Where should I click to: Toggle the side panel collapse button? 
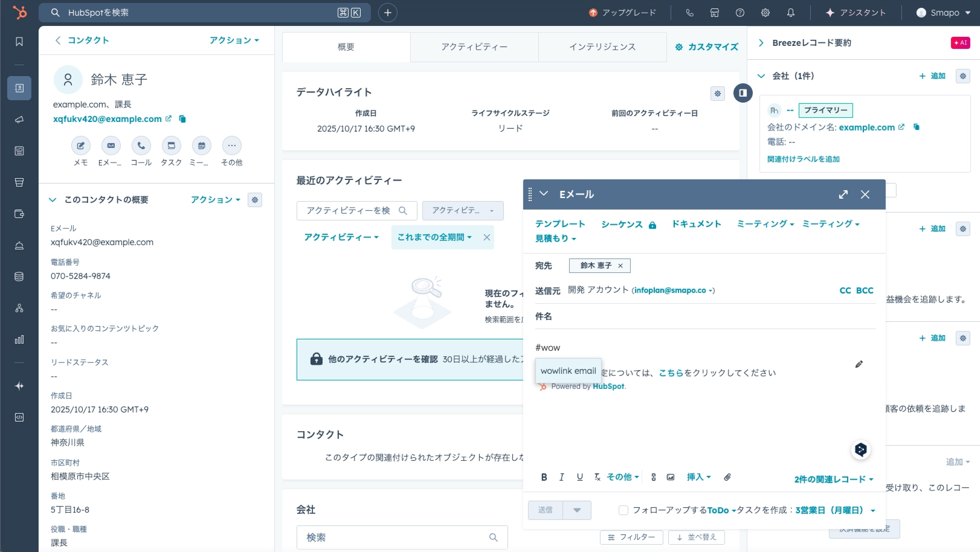click(743, 93)
